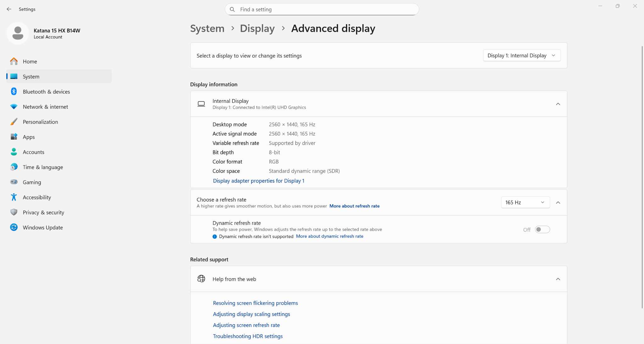Image resolution: width=644 pixels, height=344 pixels.
Task: Select Accounts in the sidebar
Action: (33, 152)
